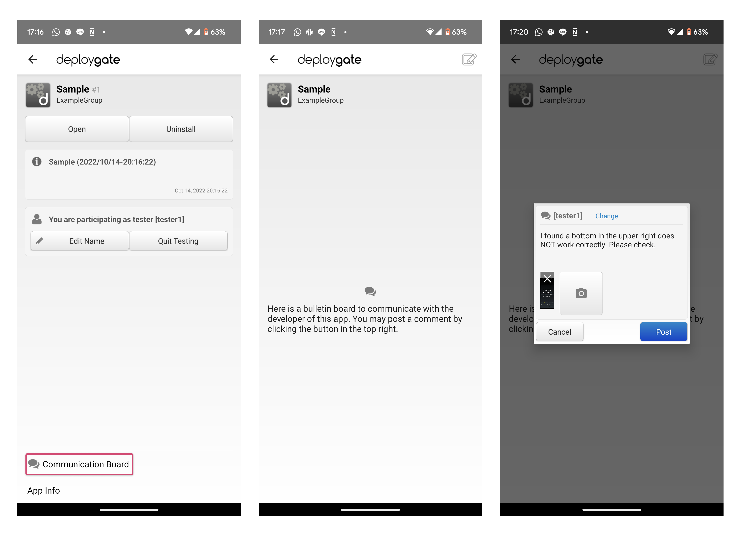Open the compose comment icon top right

[469, 59]
